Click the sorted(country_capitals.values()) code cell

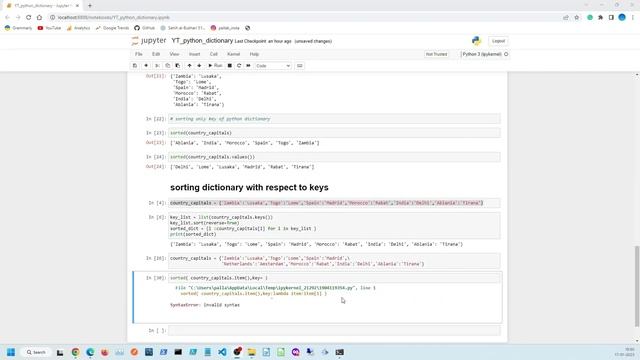tap(334, 157)
